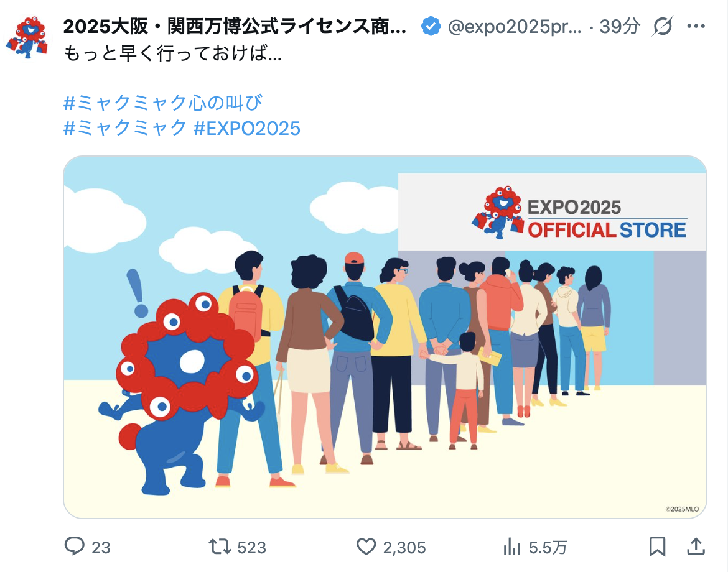Click the もっと早く行っておけば post text
728x572 pixels.
tap(172, 54)
